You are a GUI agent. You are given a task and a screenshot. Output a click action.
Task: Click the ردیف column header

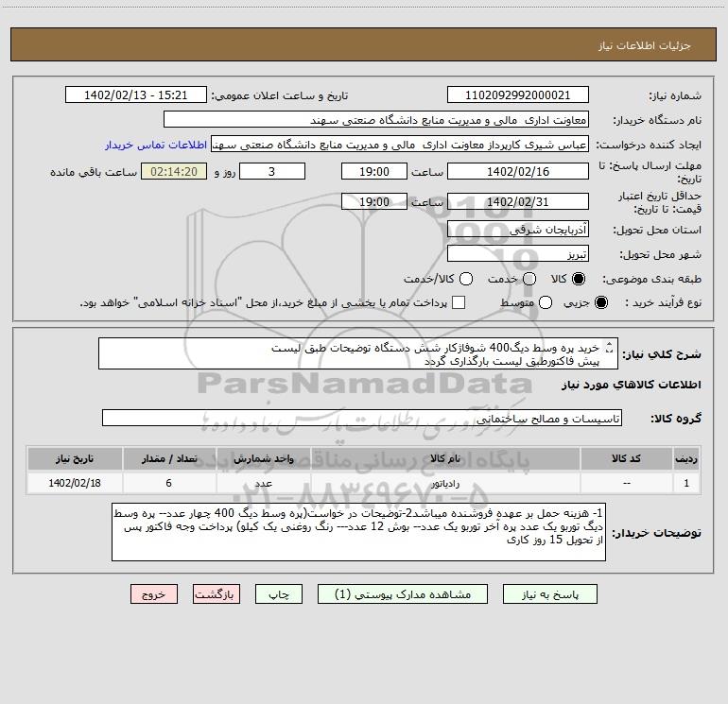click(x=686, y=458)
